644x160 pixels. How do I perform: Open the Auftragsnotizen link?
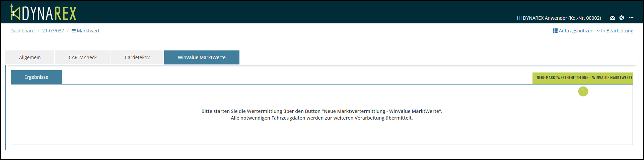[576, 31]
